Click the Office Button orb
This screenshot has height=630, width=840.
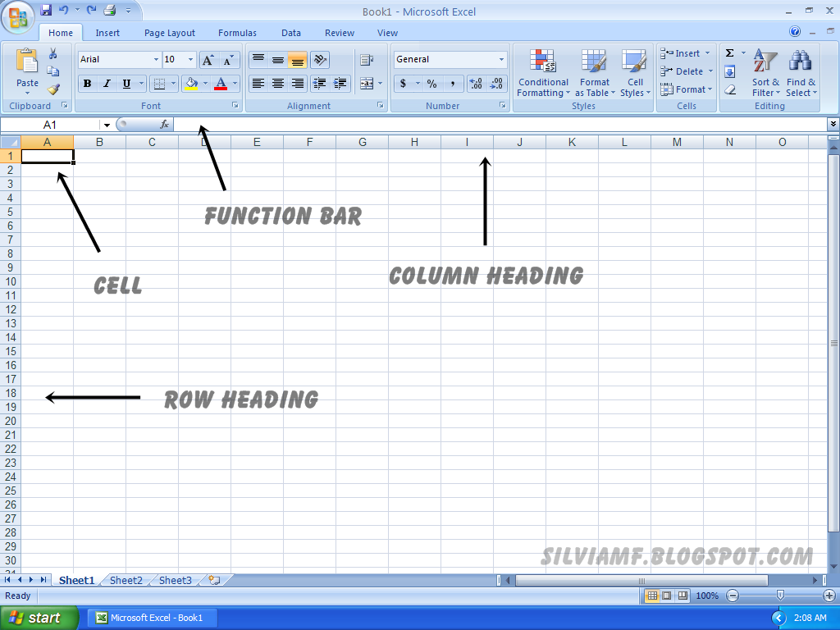[17, 17]
